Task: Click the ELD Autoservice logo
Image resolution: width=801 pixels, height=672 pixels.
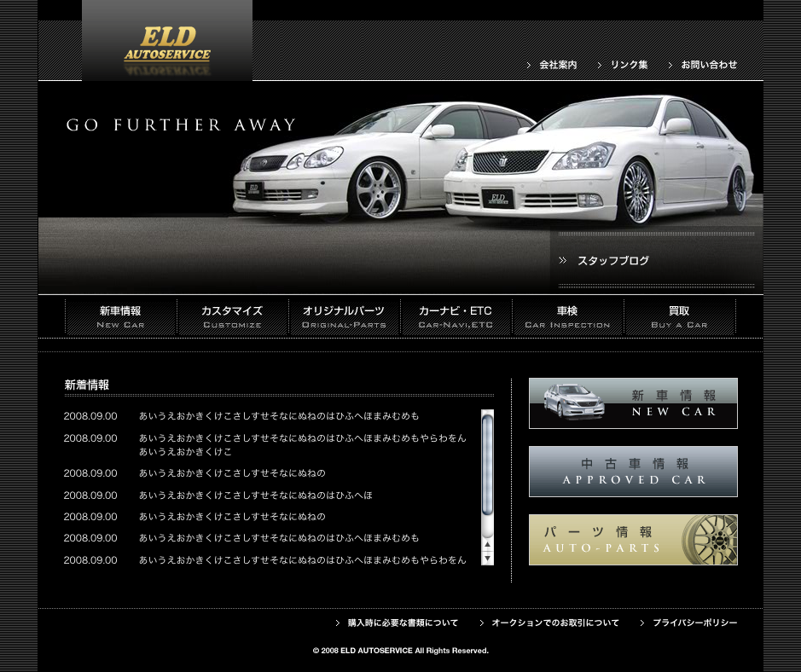Action: click(x=167, y=45)
